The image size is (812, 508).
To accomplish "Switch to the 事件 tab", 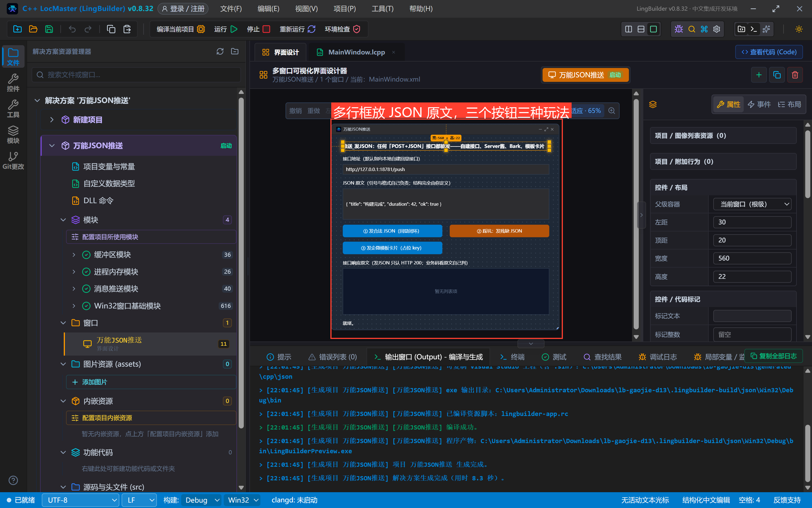I will (x=759, y=104).
